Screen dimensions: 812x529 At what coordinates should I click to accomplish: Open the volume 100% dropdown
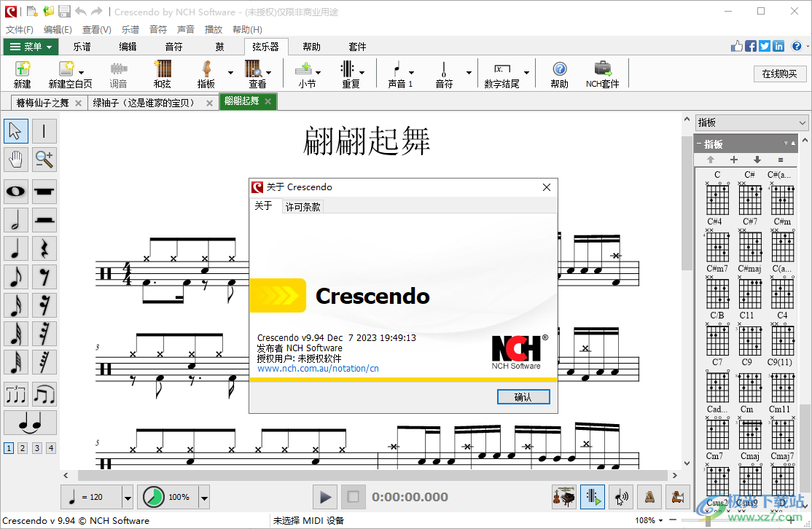point(202,496)
